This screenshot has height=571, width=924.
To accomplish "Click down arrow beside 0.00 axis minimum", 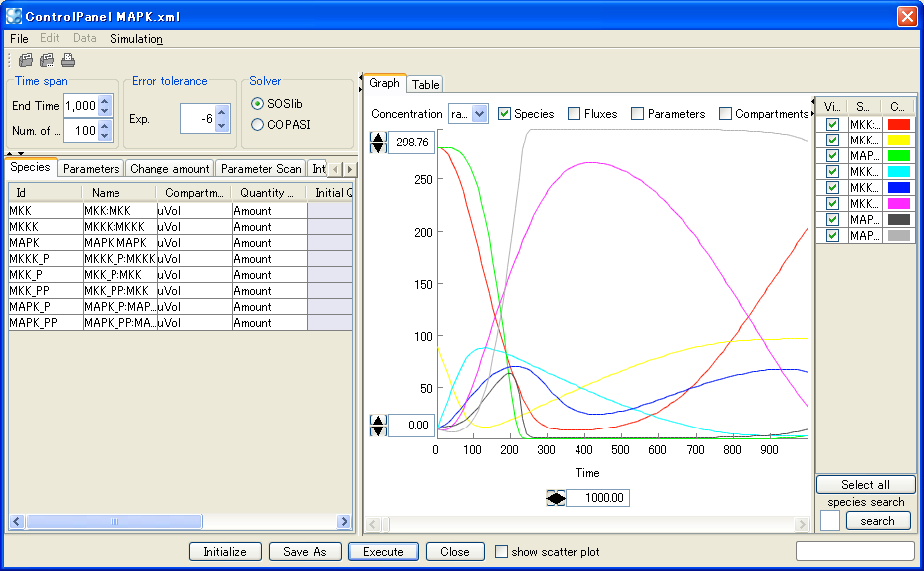I will 378,430.
